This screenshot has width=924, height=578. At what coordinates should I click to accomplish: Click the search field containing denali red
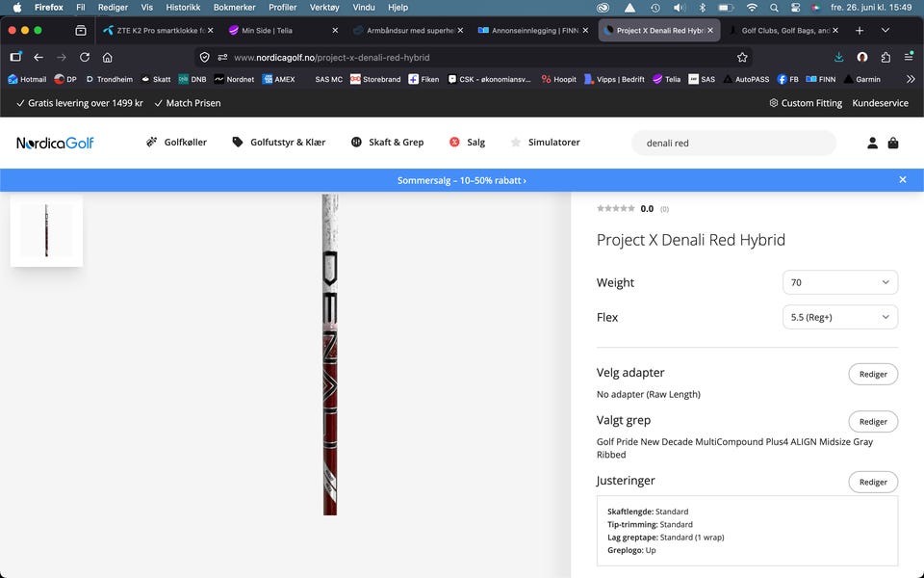coord(733,143)
